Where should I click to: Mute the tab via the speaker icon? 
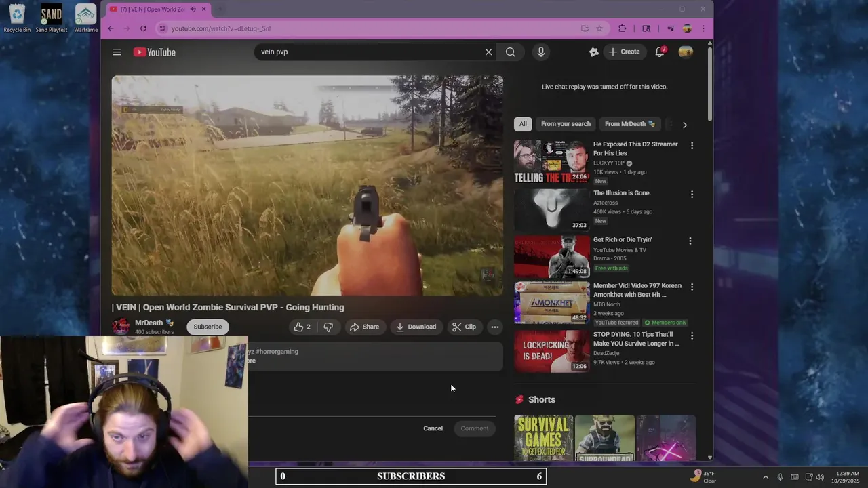[193, 9]
